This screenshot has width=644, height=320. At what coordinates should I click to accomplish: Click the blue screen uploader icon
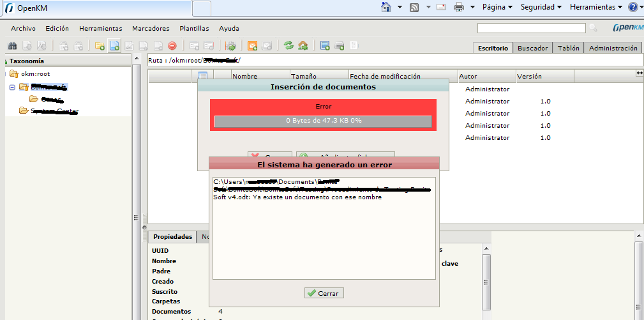(325, 45)
